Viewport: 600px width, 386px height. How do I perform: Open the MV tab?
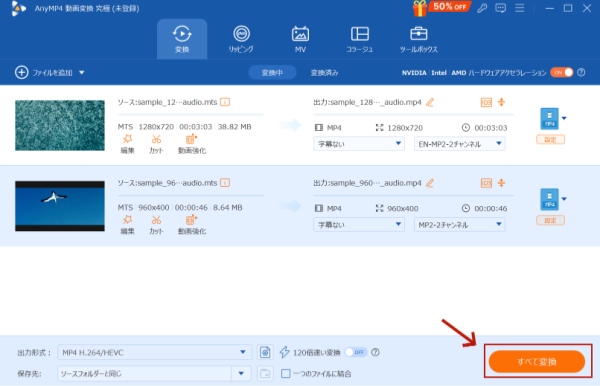[300, 39]
